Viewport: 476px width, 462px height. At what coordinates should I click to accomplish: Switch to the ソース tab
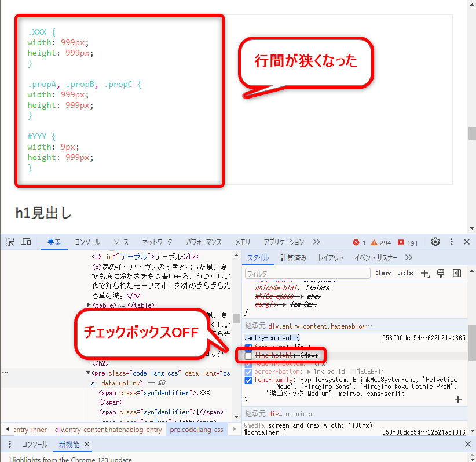tap(121, 242)
